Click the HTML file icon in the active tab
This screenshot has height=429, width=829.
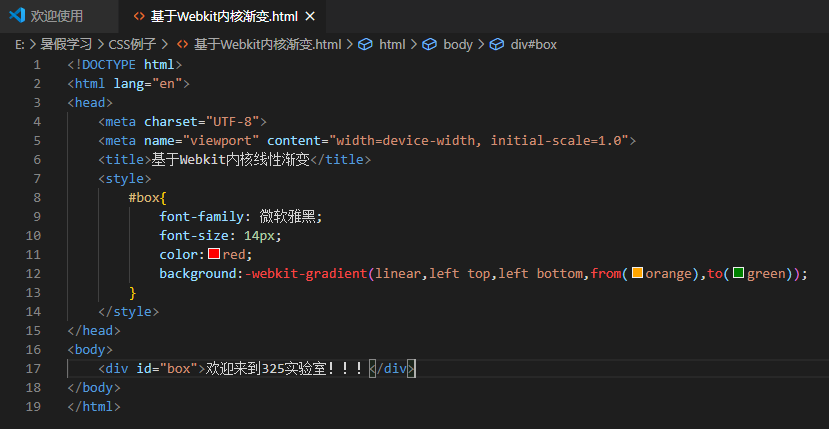click(x=139, y=16)
